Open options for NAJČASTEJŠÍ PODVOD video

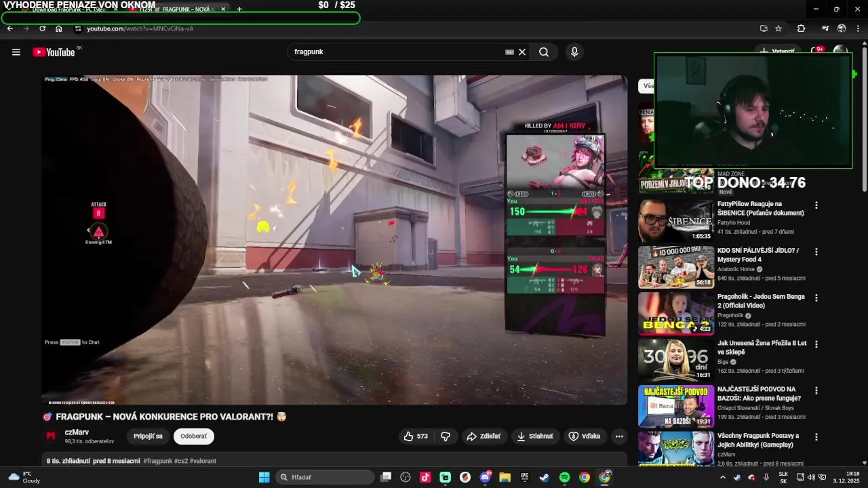pos(816,390)
